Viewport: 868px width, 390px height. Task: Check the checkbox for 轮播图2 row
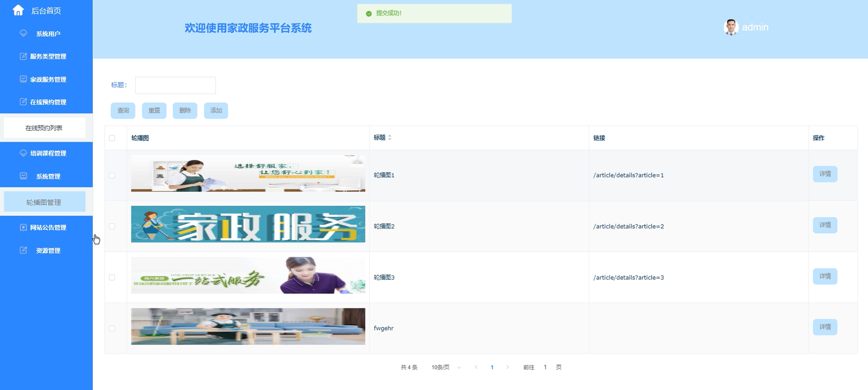(x=112, y=226)
